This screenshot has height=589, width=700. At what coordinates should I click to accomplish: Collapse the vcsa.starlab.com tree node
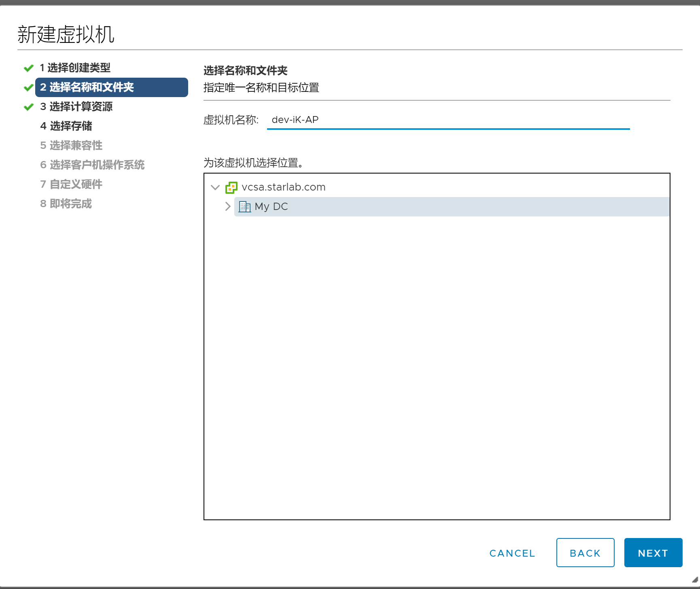click(215, 187)
